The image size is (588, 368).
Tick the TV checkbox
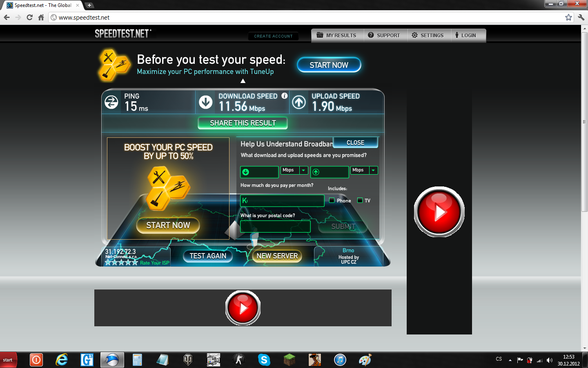[360, 200]
